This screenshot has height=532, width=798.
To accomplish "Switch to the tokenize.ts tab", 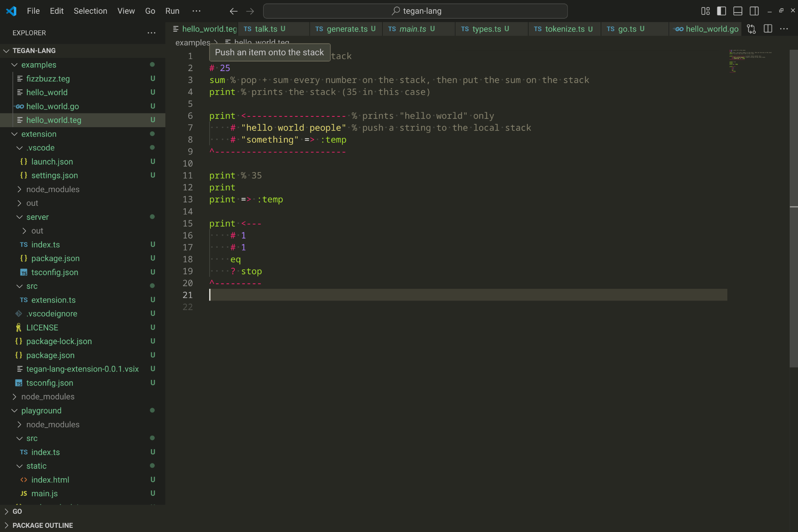I will [x=564, y=29].
